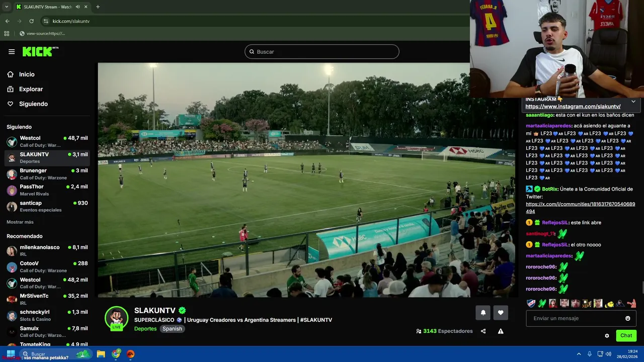Screen dimensions: 644x362
Task: Insert the Nacional shield emote
Action: 531,304
